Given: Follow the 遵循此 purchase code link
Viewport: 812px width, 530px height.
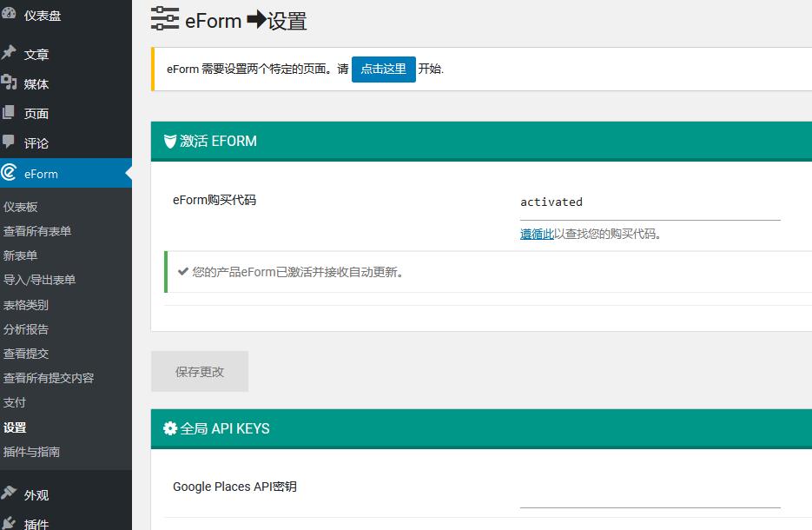Looking at the screenshot, I should (x=537, y=234).
